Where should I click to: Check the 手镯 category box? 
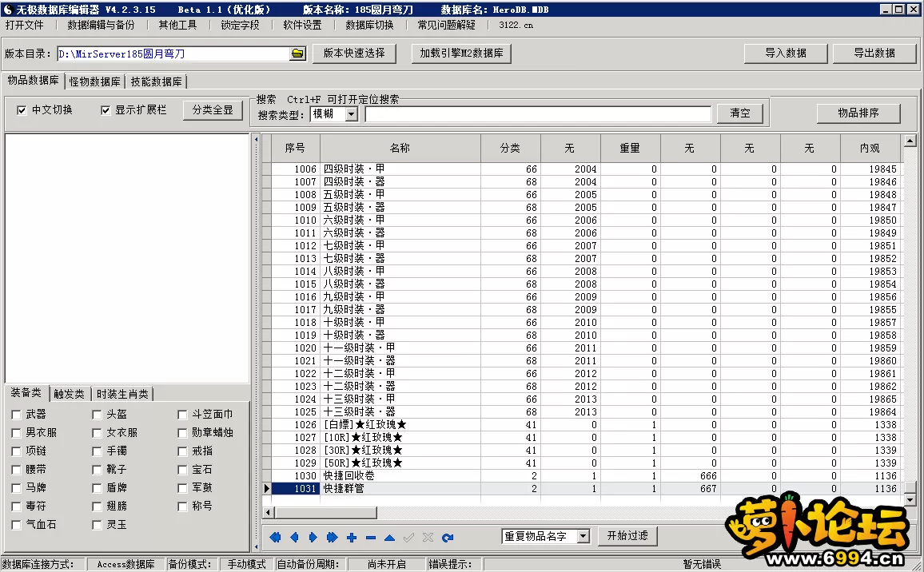[x=98, y=451]
